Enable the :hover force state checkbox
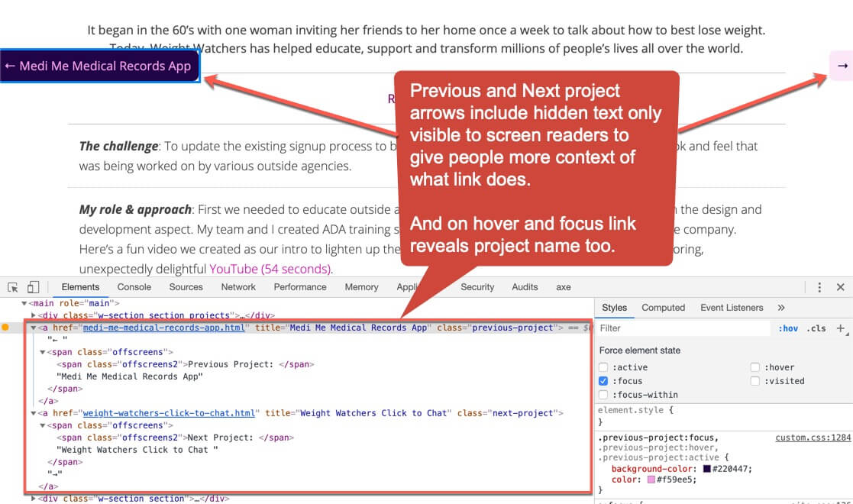 pos(755,367)
